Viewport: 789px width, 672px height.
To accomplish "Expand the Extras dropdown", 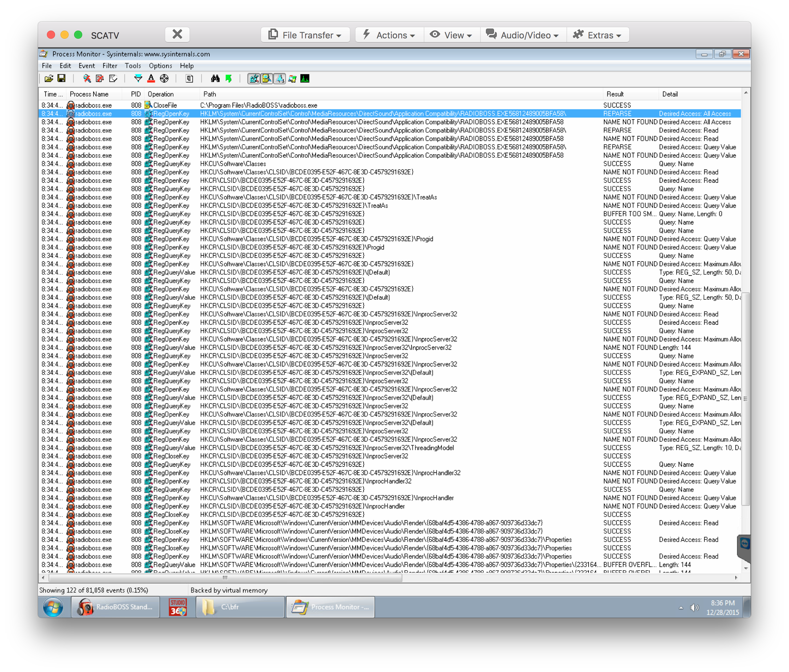I will click(x=597, y=35).
